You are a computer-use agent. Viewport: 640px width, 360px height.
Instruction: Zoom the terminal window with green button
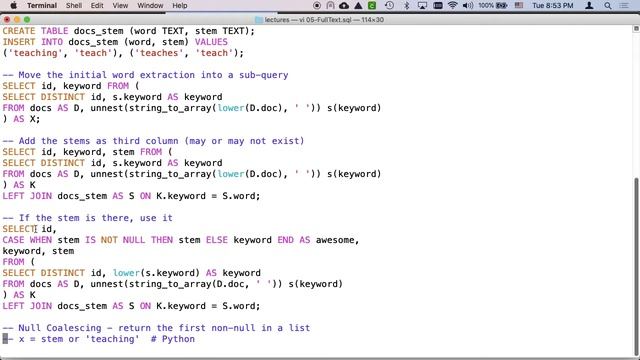[27, 20]
